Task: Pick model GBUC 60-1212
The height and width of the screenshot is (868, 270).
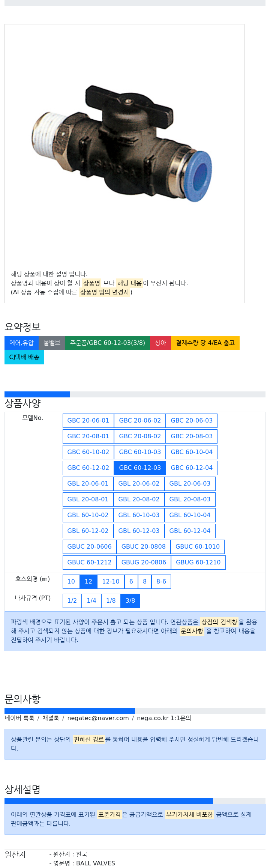Action: 89,563
